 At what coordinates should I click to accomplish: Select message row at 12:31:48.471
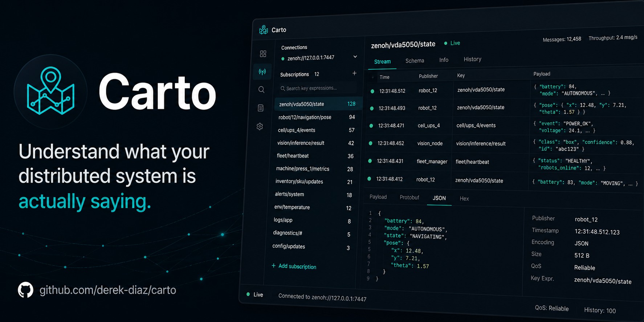point(504,126)
